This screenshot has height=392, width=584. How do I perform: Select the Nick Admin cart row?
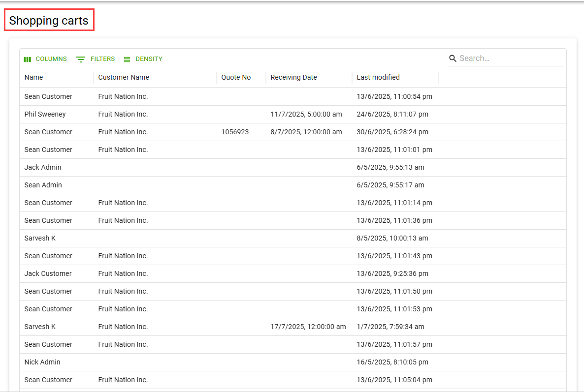[x=42, y=362]
